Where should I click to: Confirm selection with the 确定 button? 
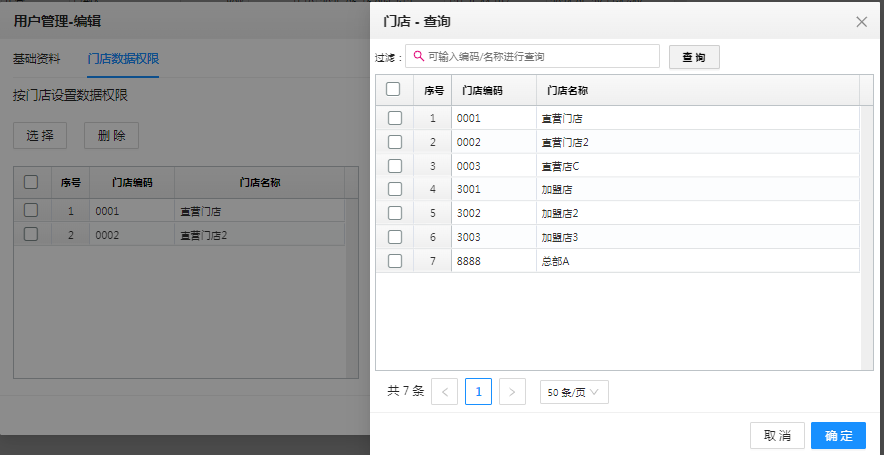pyautogui.click(x=838, y=435)
